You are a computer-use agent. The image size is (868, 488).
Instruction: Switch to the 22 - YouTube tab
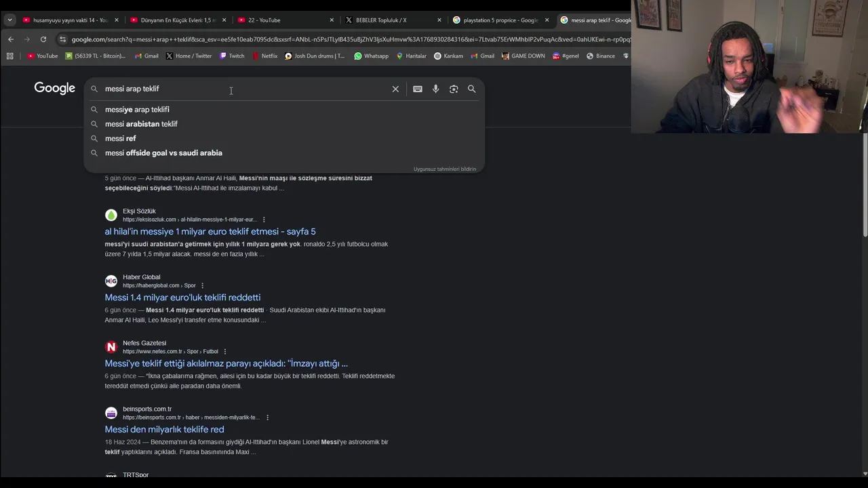click(281, 20)
